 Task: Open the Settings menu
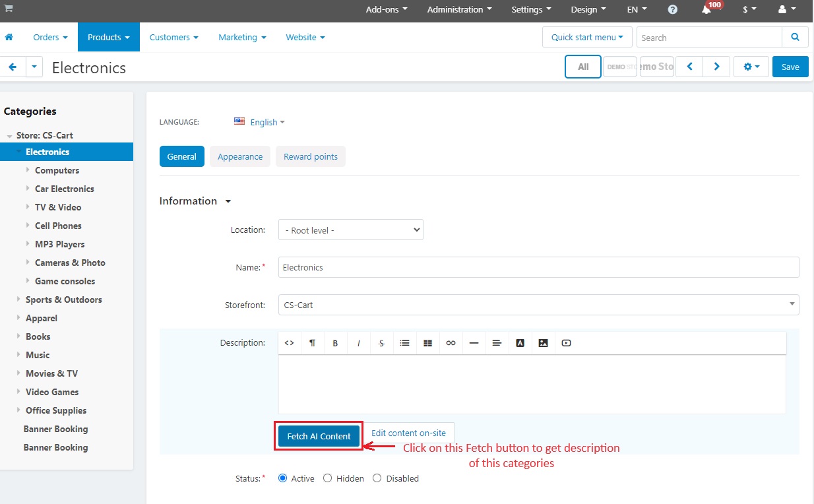(x=531, y=9)
